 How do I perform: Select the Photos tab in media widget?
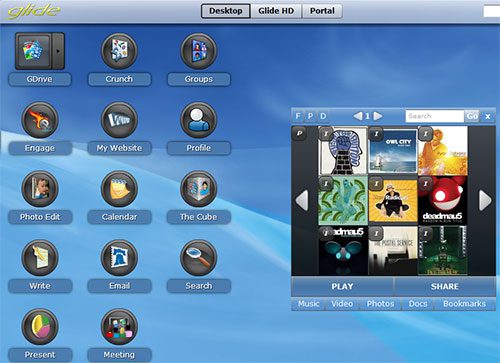[x=380, y=304]
